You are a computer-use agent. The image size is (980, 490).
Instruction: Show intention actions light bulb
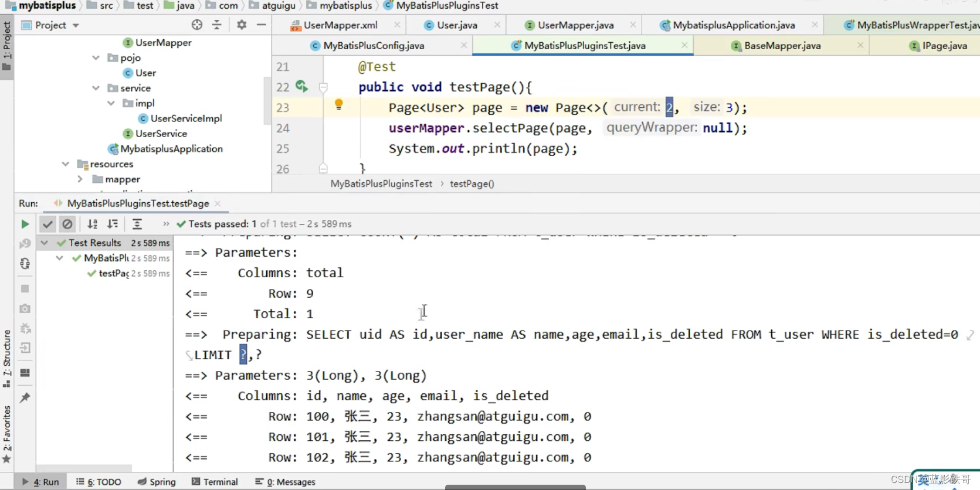(x=338, y=105)
